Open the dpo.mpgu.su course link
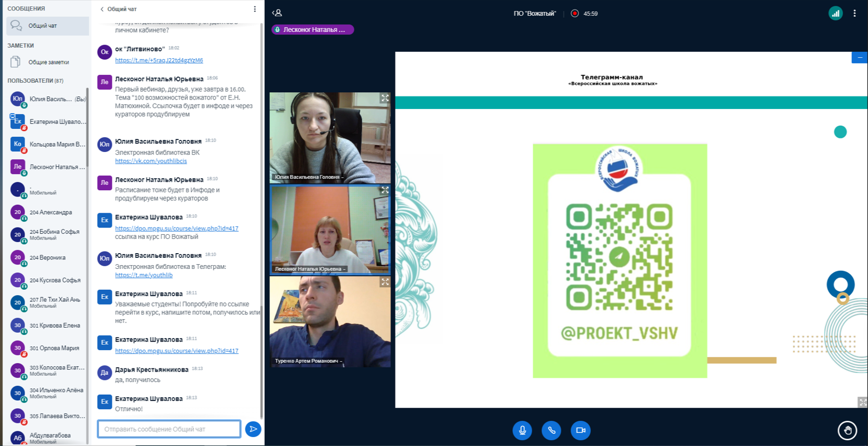This screenshot has width=868, height=446. [x=177, y=229]
